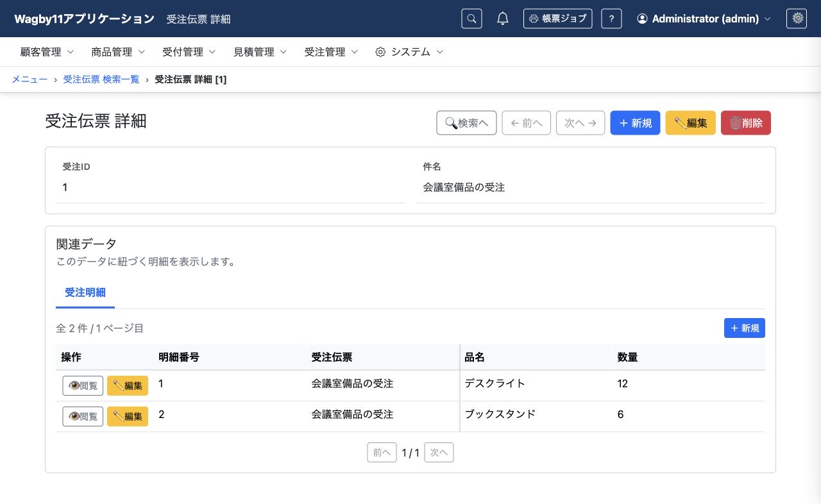Expand the 受付管理 menu
Screen dimensions: 821x504
[189, 52]
